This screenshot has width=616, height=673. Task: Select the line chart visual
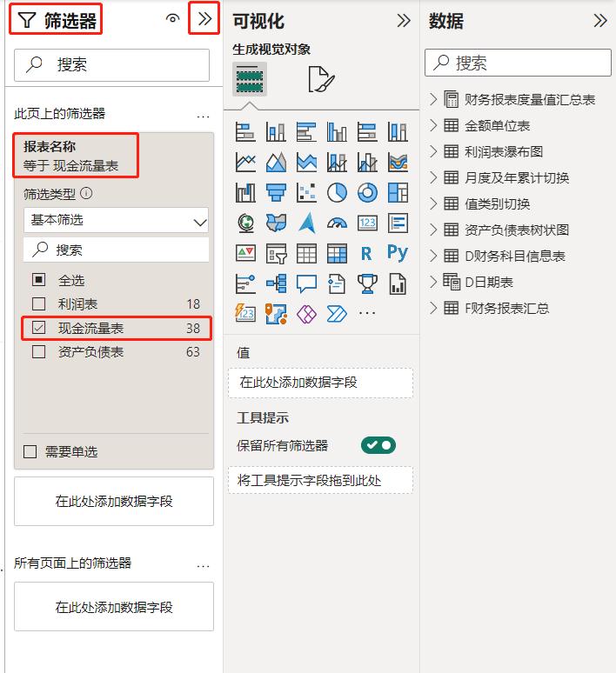pyautogui.click(x=245, y=163)
